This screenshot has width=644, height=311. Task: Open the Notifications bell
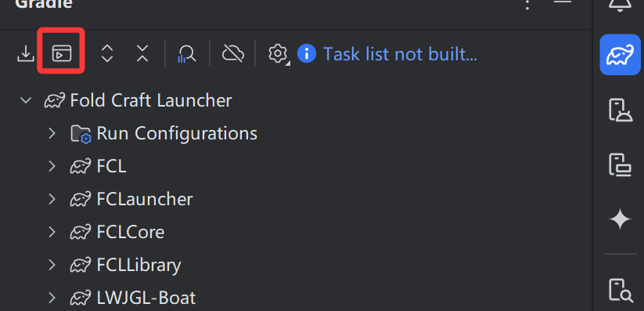click(x=620, y=5)
